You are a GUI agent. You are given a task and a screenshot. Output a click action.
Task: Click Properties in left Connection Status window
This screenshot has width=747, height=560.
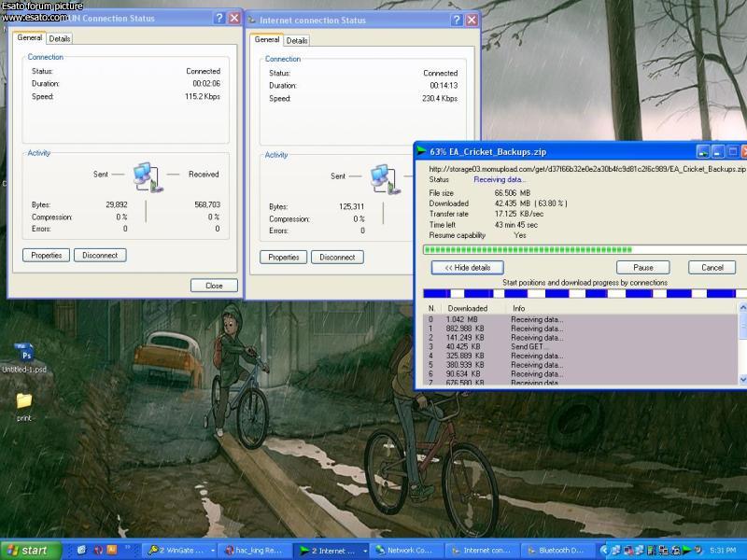(x=46, y=255)
